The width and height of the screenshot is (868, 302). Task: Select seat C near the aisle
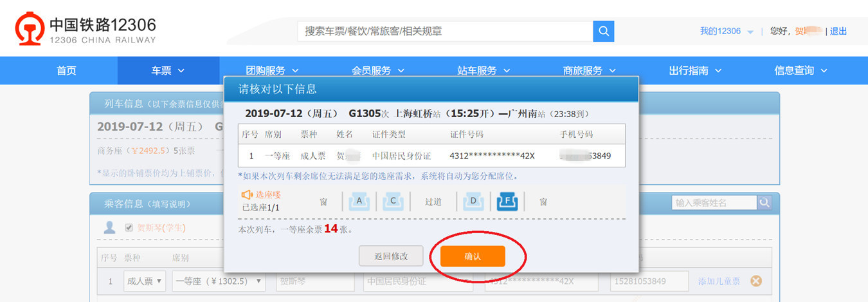(392, 202)
